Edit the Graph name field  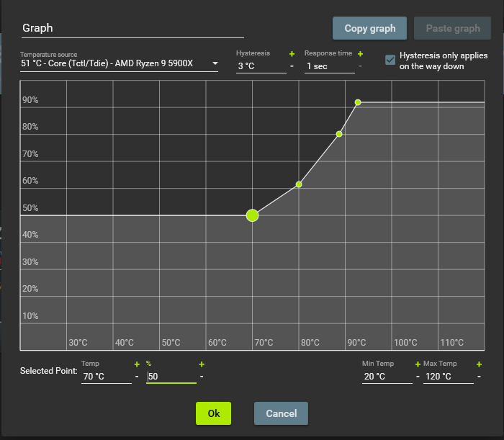(x=132, y=28)
